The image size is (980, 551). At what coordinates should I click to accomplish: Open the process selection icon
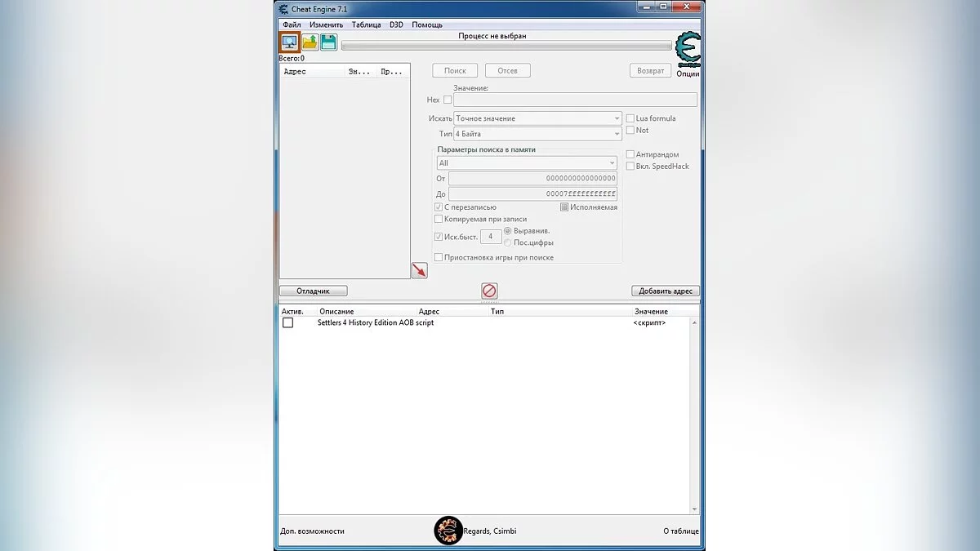pyautogui.click(x=289, y=42)
